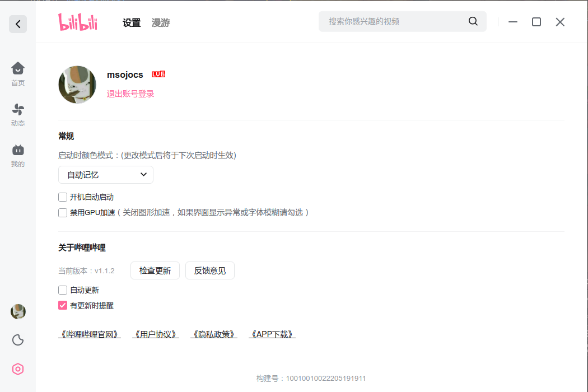Click the 反馈意见 button
Image resolution: width=588 pixels, height=392 pixels.
(x=210, y=270)
